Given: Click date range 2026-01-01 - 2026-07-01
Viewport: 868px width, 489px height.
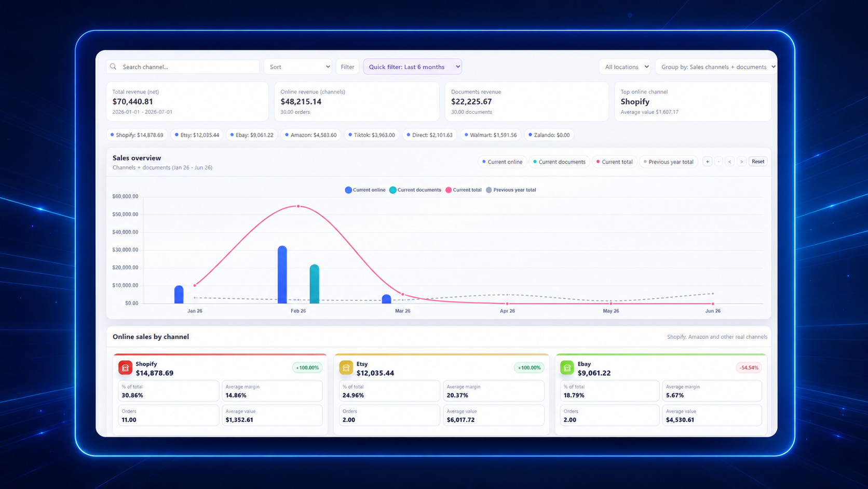Looking at the screenshot, I should point(142,112).
